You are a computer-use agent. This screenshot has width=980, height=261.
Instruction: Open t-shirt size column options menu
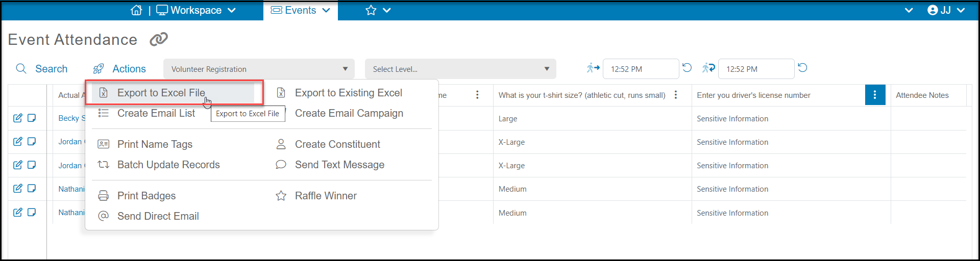(x=676, y=95)
